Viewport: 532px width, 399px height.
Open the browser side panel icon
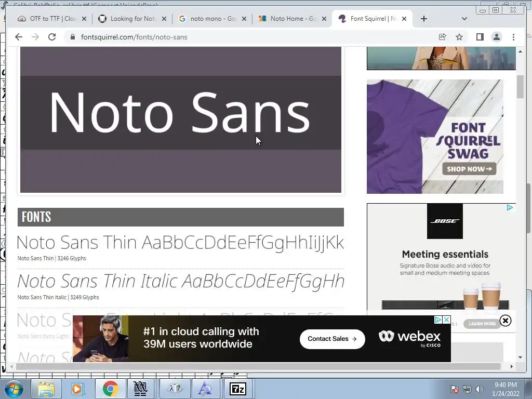pos(480,37)
